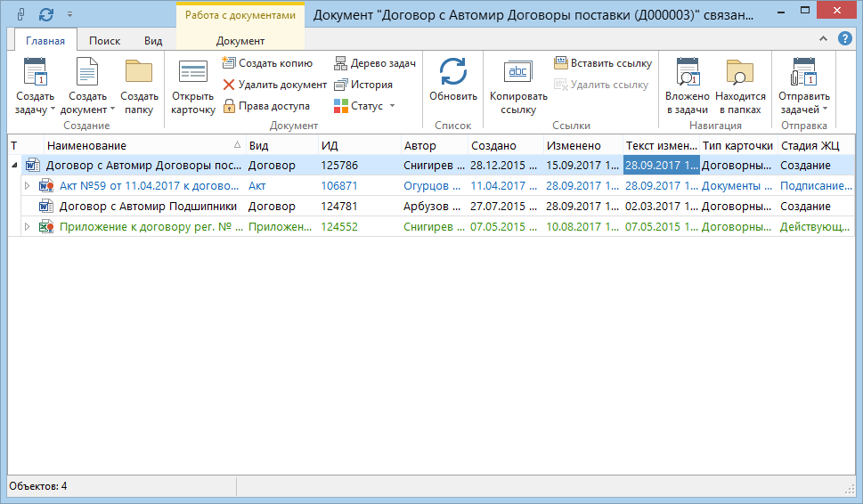This screenshot has width=863, height=504.
Task: Click the Действующ... stage cell
Action: [x=815, y=227]
